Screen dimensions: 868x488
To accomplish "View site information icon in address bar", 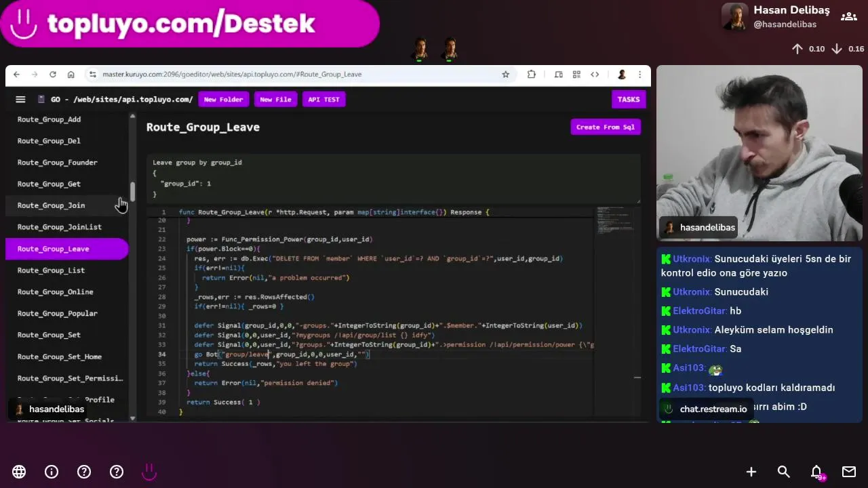I will (93, 75).
